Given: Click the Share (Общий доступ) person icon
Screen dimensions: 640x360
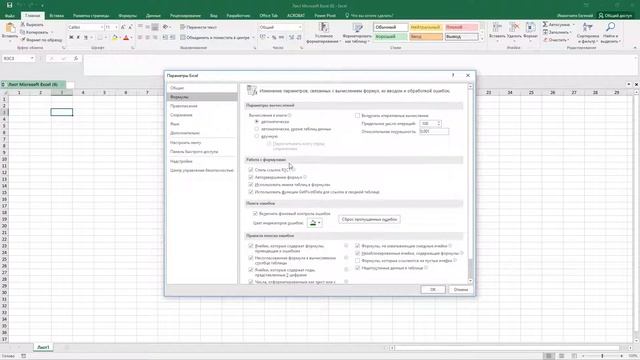Looking at the screenshot, I should coord(601,16).
